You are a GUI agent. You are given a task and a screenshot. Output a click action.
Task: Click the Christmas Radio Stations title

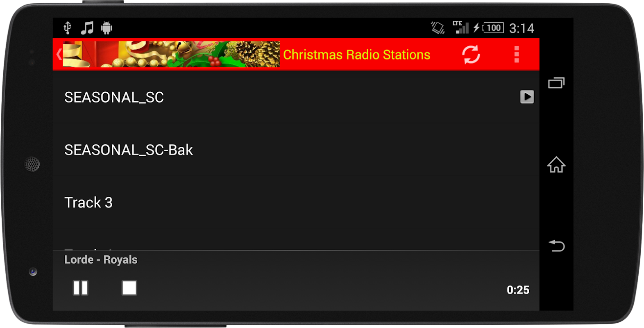click(356, 55)
